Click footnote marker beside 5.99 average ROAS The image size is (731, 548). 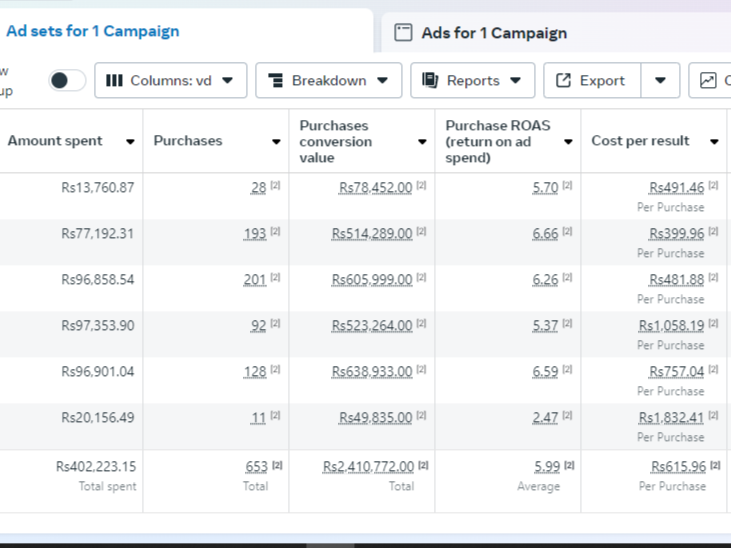569,466
